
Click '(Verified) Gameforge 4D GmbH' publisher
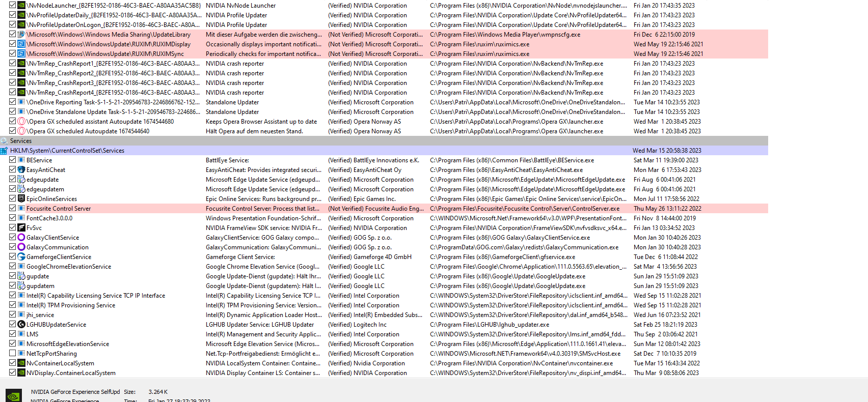370,257
